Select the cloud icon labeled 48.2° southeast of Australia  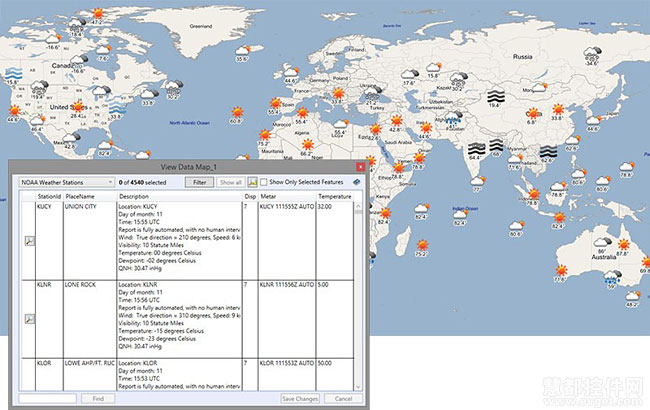coord(633,296)
